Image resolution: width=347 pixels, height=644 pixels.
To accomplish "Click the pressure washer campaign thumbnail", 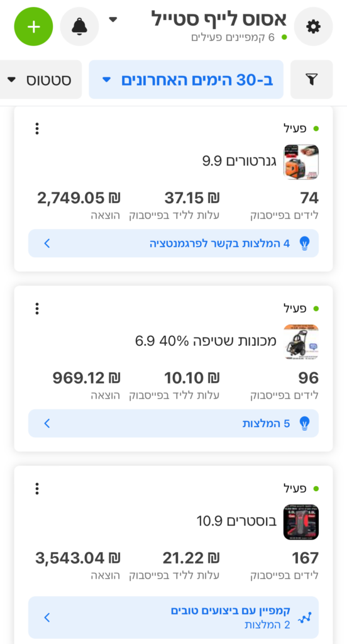I will 301,341.
